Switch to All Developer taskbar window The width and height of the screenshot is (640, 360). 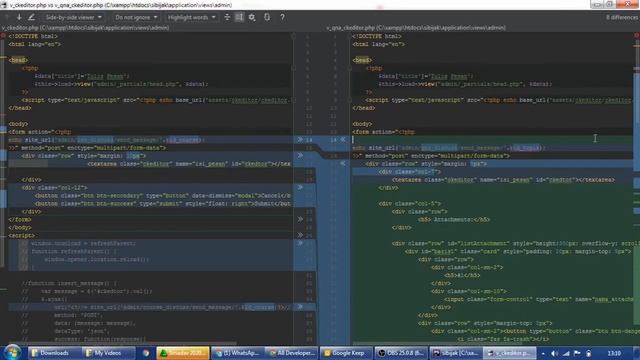pos(292,353)
